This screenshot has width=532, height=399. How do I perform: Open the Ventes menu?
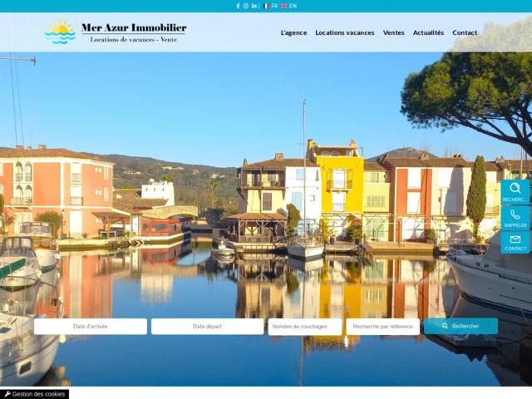tap(393, 32)
